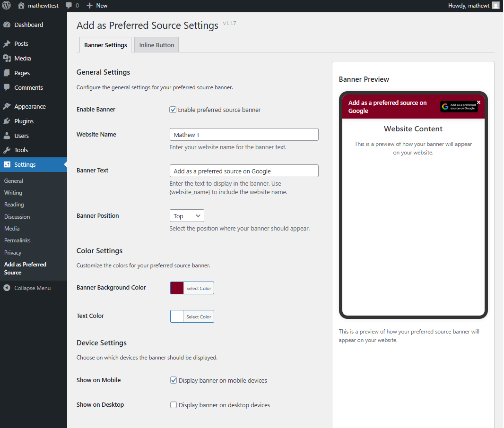This screenshot has width=504, height=428.
Task: Click the Appearance paintbrush icon
Action: [7, 107]
